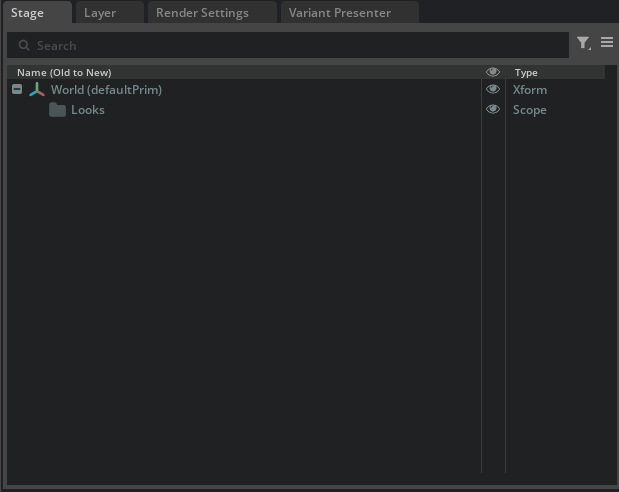Open the Stage tab
Viewport: 619px width, 492px height.
(x=28, y=13)
